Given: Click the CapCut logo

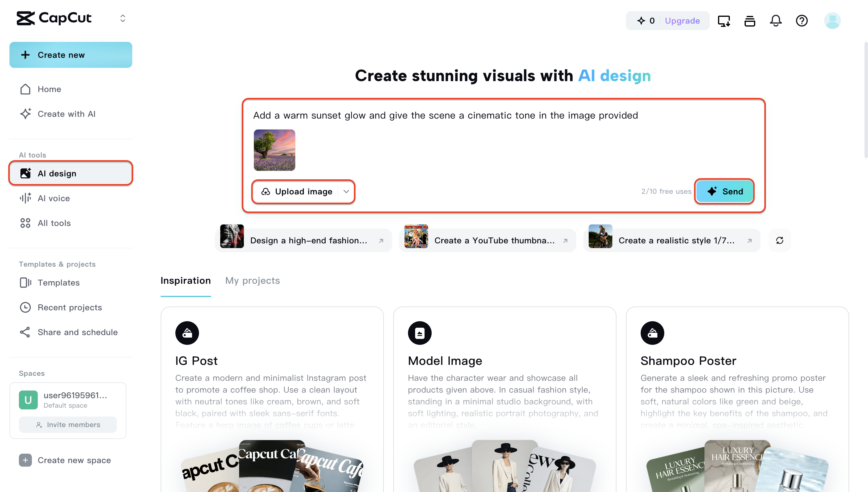Looking at the screenshot, I should click(x=54, y=18).
